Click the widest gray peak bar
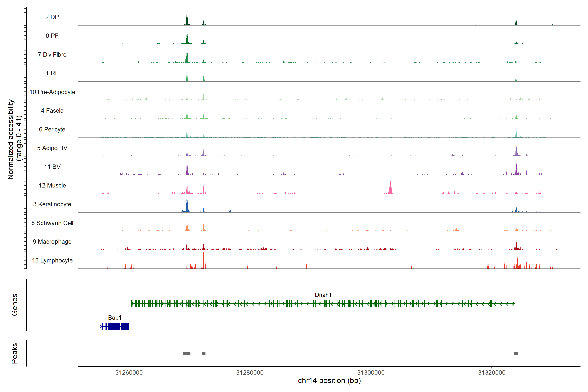This screenshot has height=392, width=588. (187, 353)
